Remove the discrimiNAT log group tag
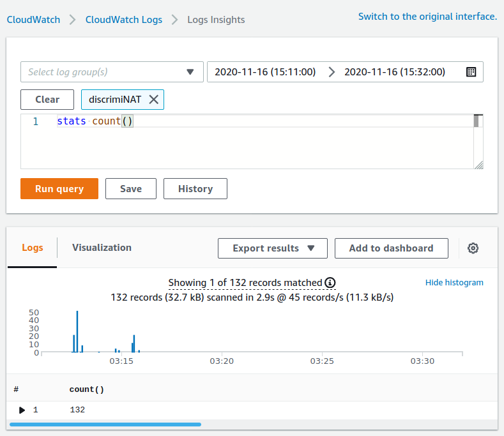Screen dimensions: 504x436 click(x=154, y=100)
